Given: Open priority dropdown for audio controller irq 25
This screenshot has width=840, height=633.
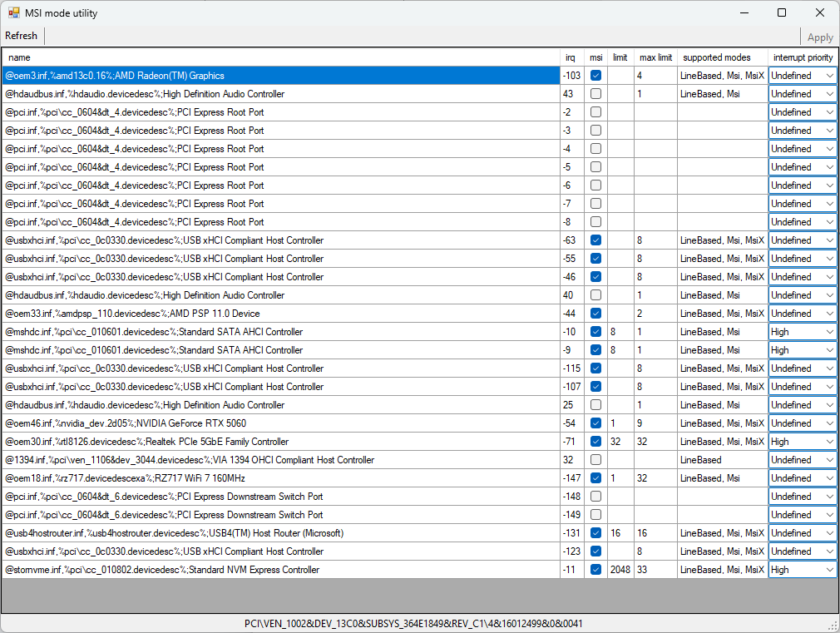Looking at the screenshot, I should [803, 405].
